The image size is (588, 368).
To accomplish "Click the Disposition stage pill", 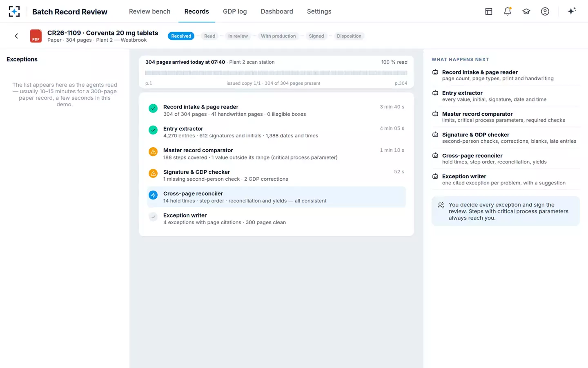I will [x=349, y=36].
